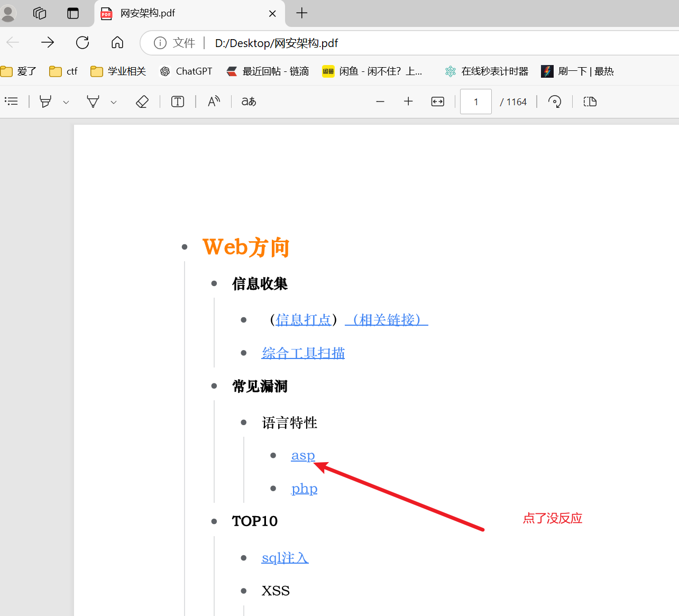Zoom out with the minus button
Viewport: 679px width, 616px height.
[380, 102]
